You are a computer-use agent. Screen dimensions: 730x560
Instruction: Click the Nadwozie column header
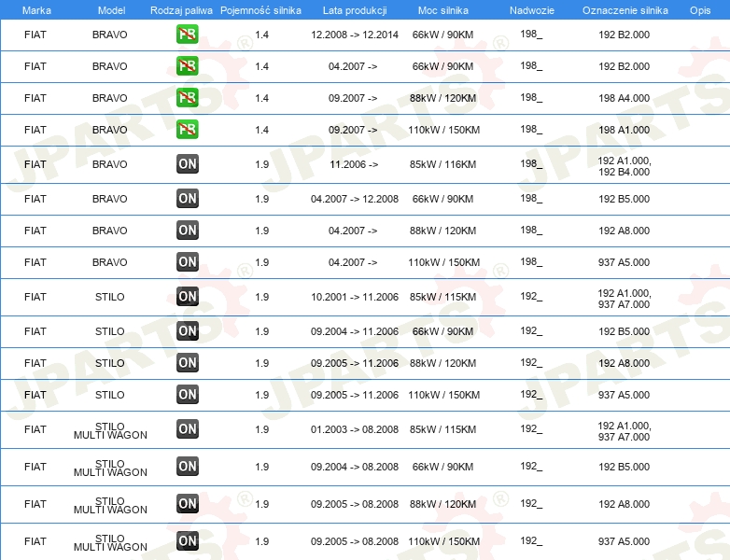point(532,10)
